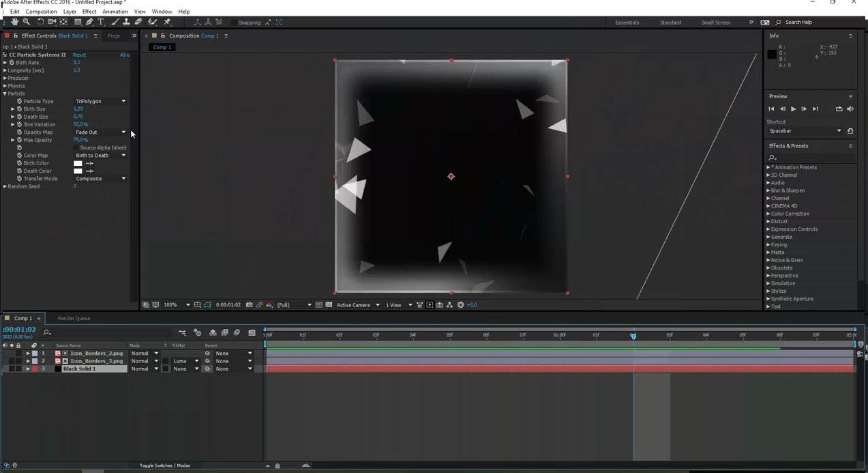Open the Birth Color swatch

click(78, 163)
